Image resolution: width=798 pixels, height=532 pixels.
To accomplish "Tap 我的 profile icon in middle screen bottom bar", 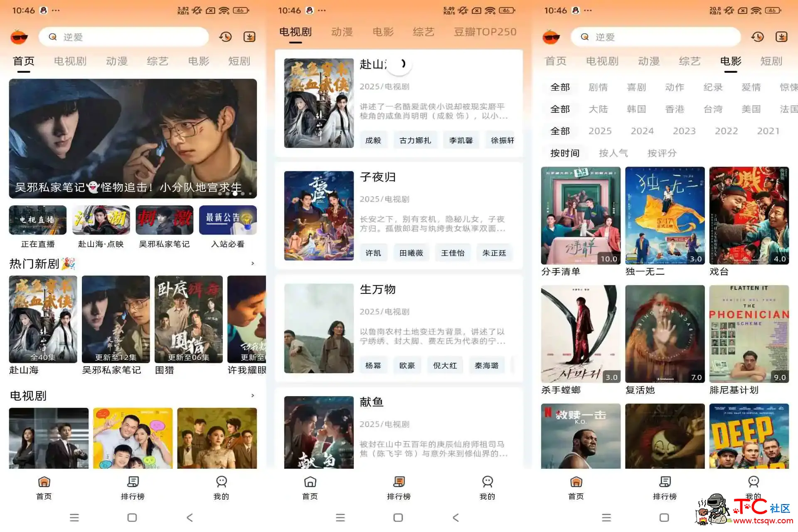I will point(488,482).
